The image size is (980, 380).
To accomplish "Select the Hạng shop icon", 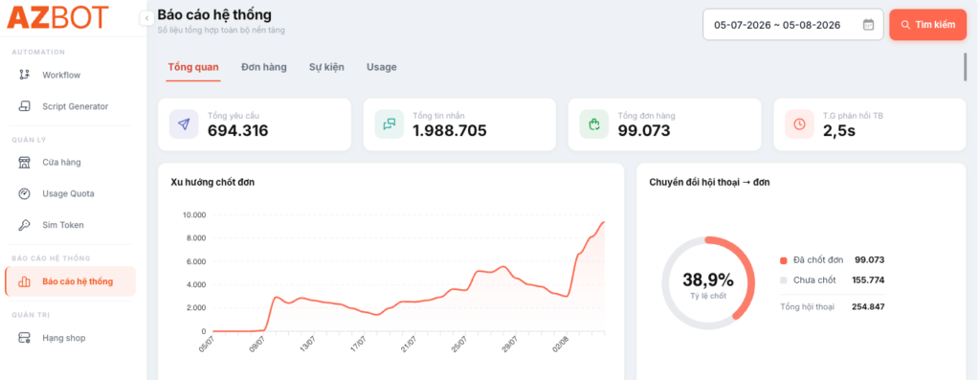I will click(x=24, y=338).
